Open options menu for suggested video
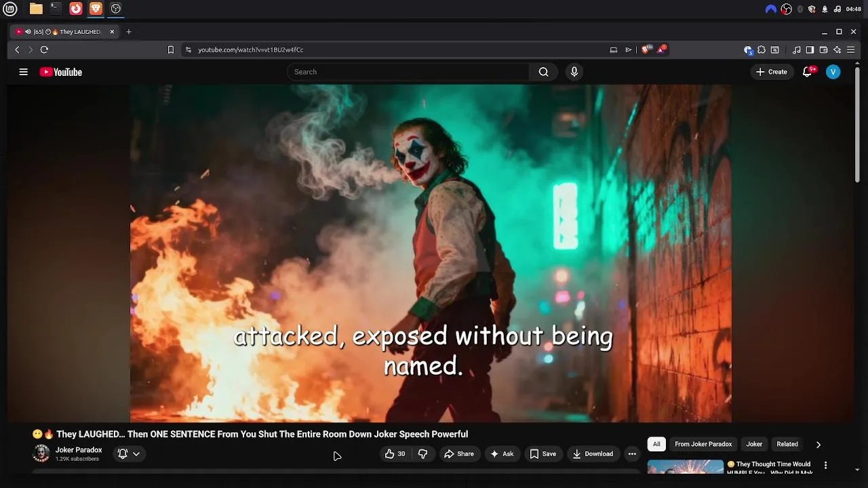Image resolution: width=868 pixels, height=488 pixels. click(825, 466)
